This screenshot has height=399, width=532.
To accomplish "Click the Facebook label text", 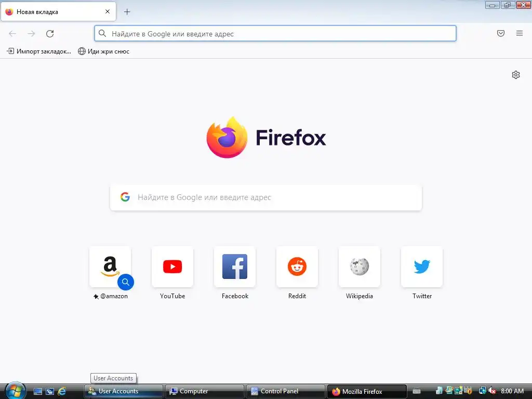I will 235,296.
